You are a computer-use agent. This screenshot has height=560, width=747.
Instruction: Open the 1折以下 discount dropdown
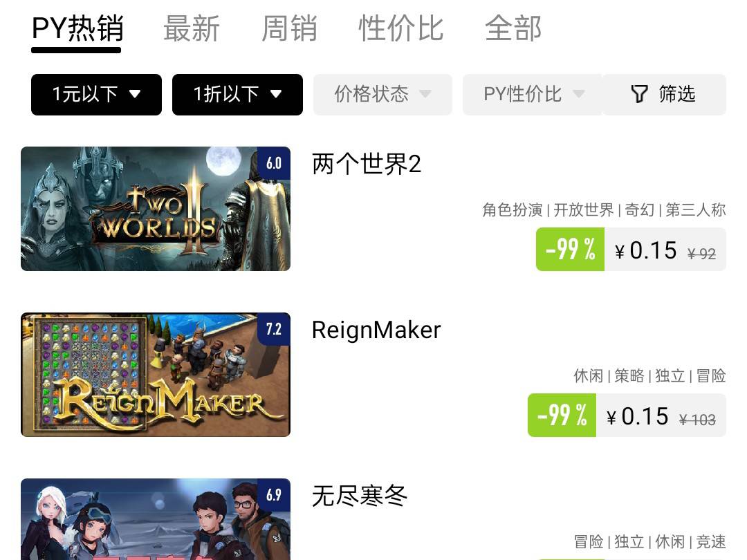pos(237,94)
